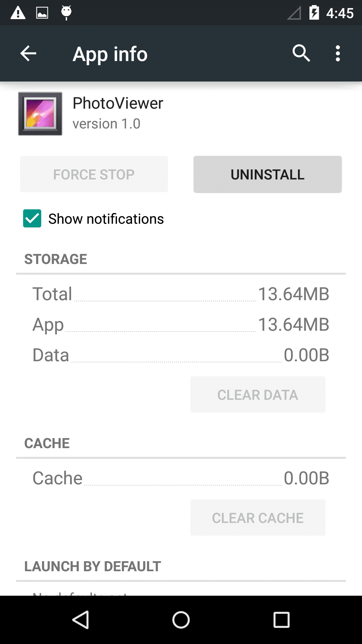Uncheck the Show notifications checkbox

(x=32, y=218)
